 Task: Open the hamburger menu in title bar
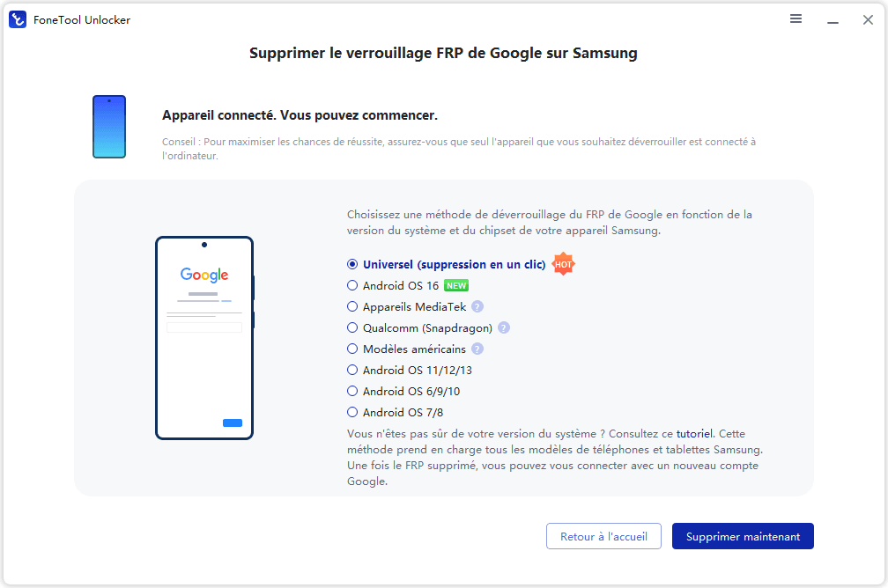point(795,19)
